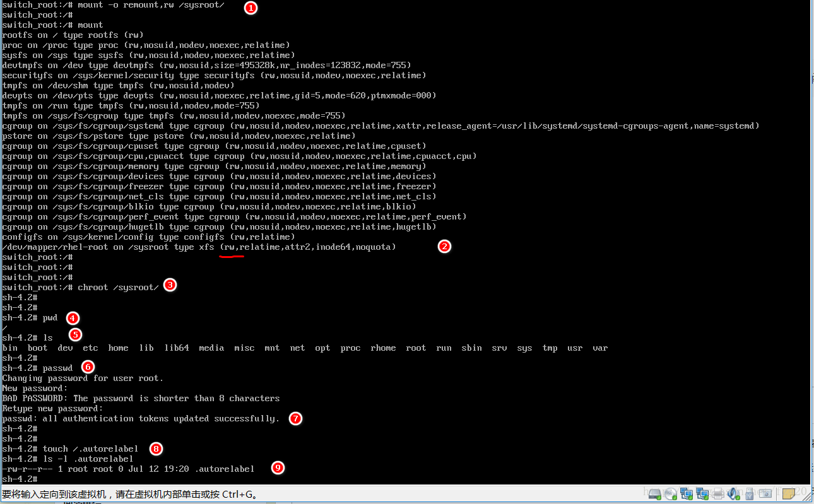Image resolution: width=814 pixels, height=504 pixels.
Task: Click 'Changing password for user root.' line
Action: (x=83, y=378)
